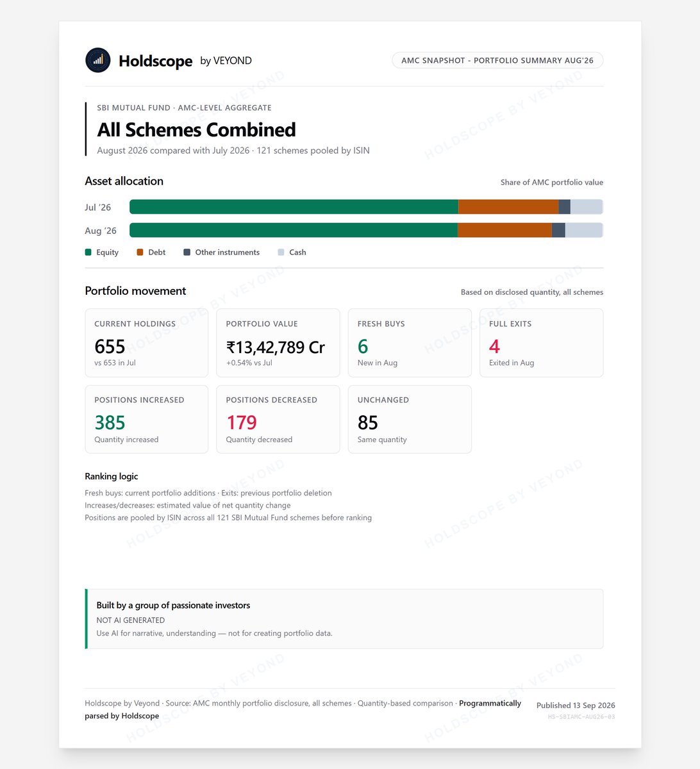This screenshot has width=700, height=769.
Task: Click the Jul '26 row label
Action: click(98, 207)
